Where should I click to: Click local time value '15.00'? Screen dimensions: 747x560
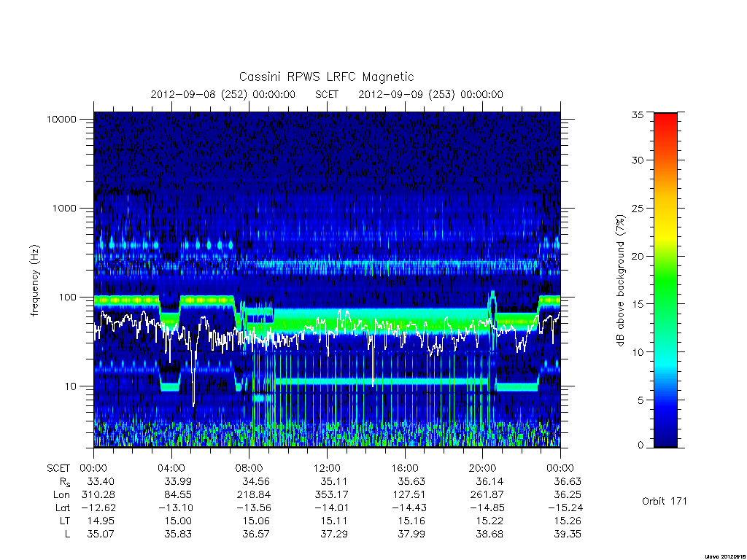pos(178,521)
